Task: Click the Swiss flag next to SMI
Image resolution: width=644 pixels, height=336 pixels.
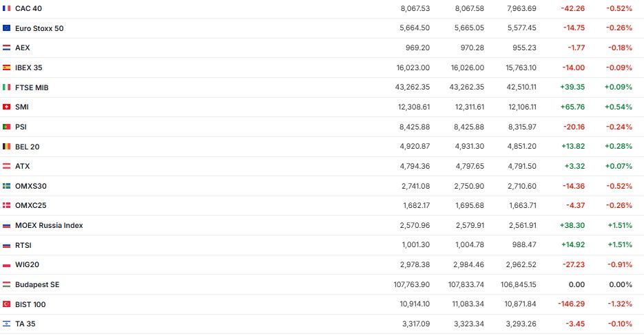Action: tap(7, 107)
